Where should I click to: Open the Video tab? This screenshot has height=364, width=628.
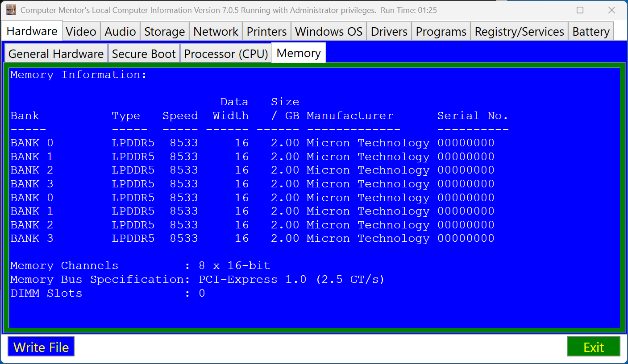(81, 32)
